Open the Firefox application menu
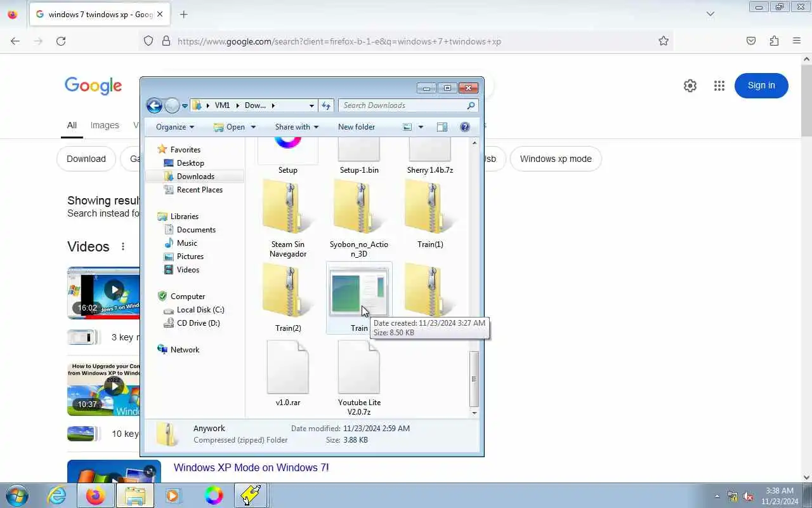The height and width of the screenshot is (508, 812). click(x=797, y=41)
